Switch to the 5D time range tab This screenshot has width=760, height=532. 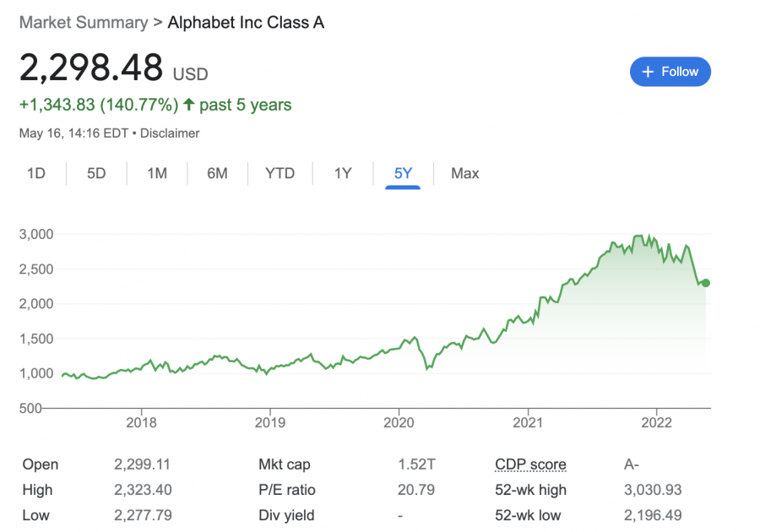click(x=95, y=173)
